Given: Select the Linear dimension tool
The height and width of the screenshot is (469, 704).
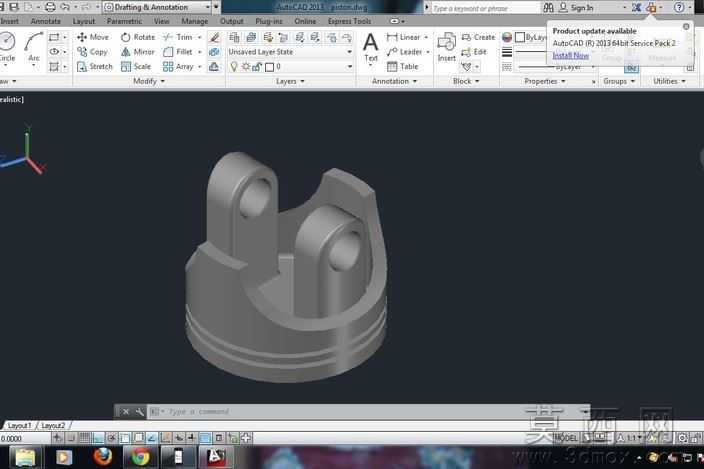Looking at the screenshot, I should 403,37.
